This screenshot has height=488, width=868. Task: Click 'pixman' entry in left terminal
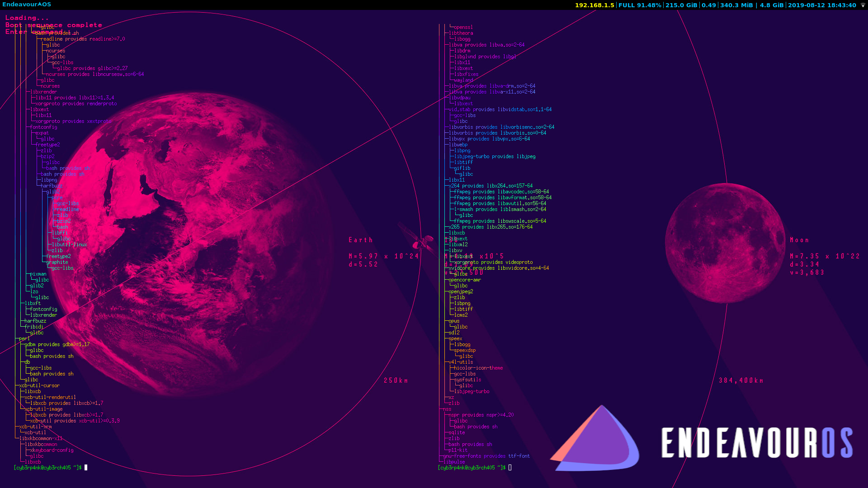tap(38, 274)
